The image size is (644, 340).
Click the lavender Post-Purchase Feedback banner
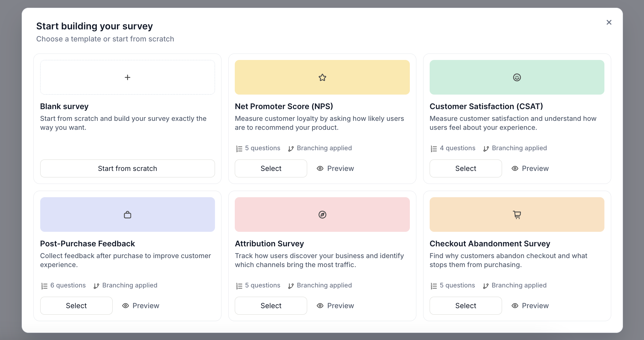point(127,215)
